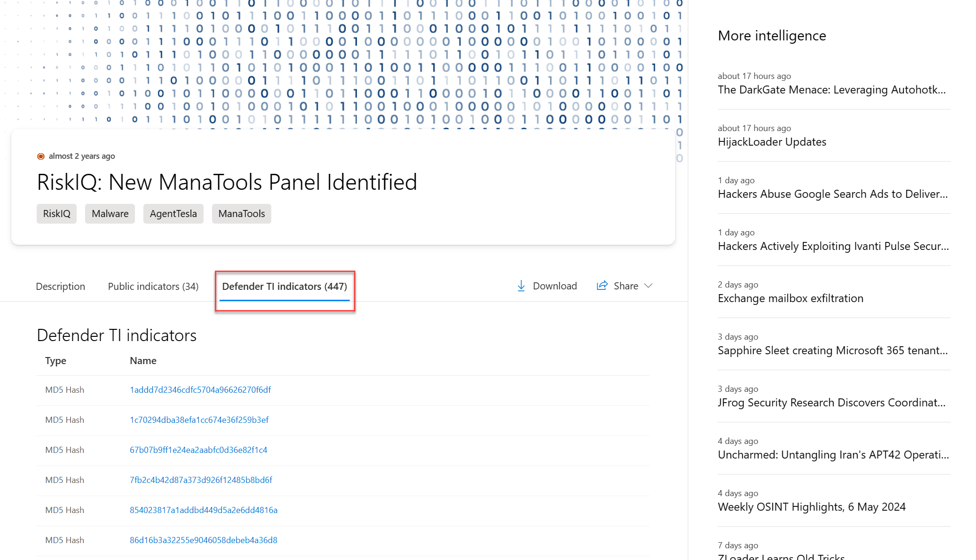Click the Type column header
Viewport: 976px width, 560px height.
[x=55, y=361]
